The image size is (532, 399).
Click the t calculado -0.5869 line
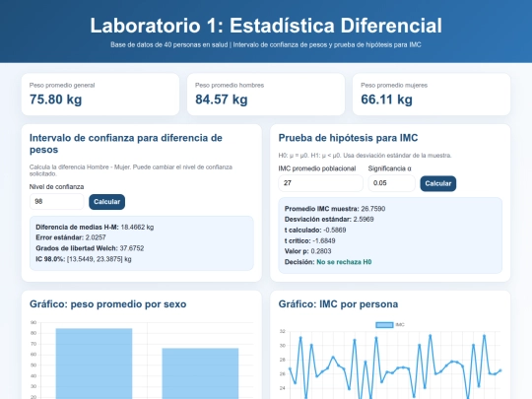[x=315, y=230]
